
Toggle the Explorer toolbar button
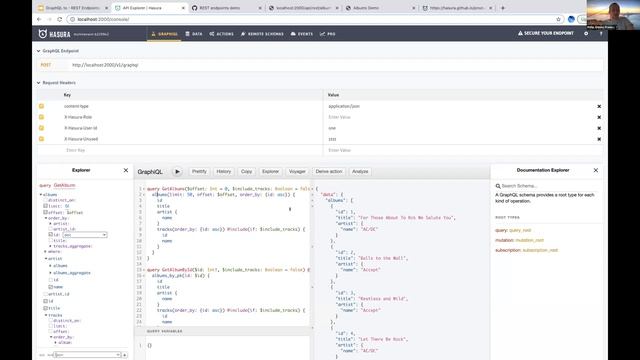tap(270, 171)
